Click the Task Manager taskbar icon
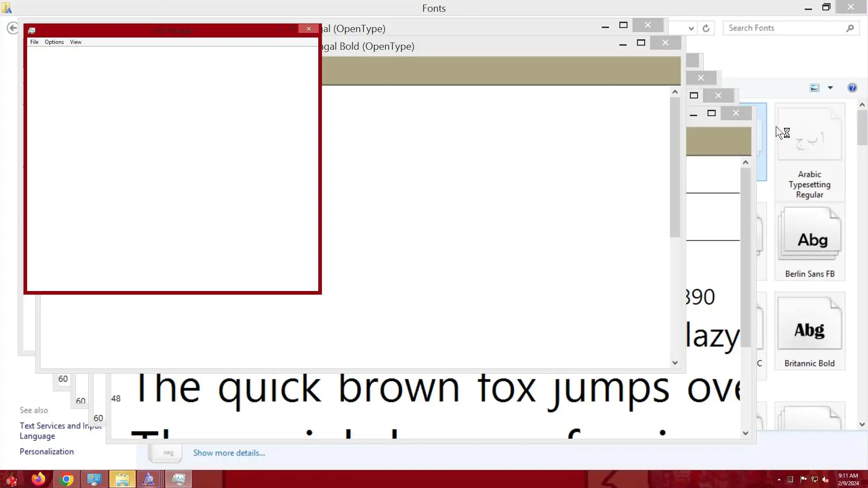868x488 pixels. point(179,479)
